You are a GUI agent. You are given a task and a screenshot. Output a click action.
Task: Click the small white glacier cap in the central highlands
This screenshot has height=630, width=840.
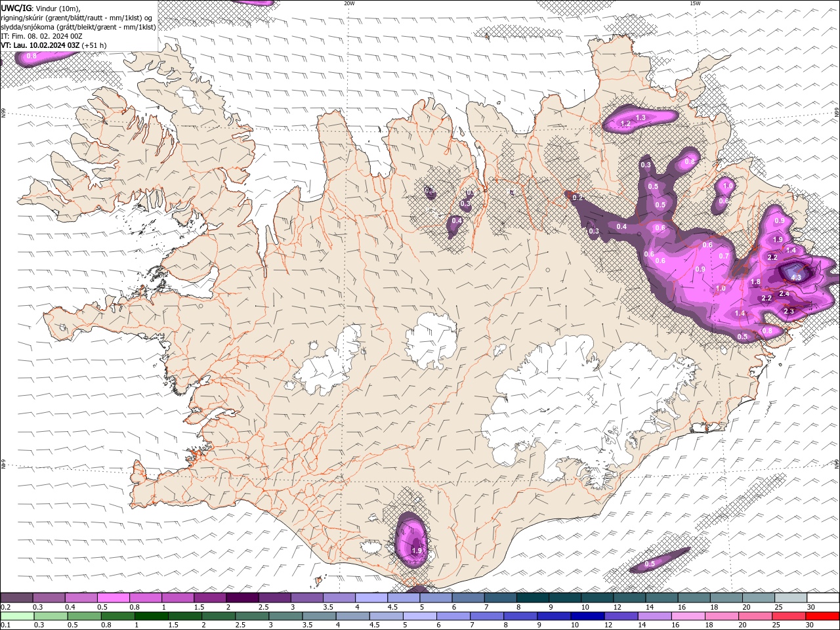pyautogui.click(x=432, y=340)
